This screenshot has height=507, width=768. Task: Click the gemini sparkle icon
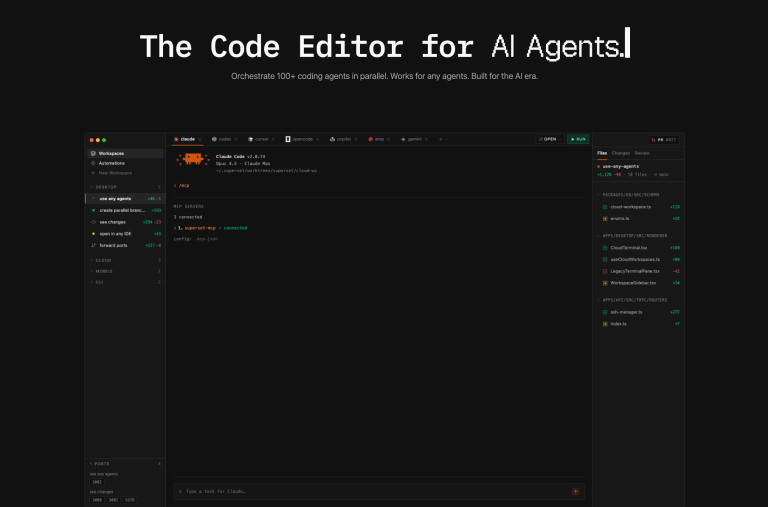403,140
